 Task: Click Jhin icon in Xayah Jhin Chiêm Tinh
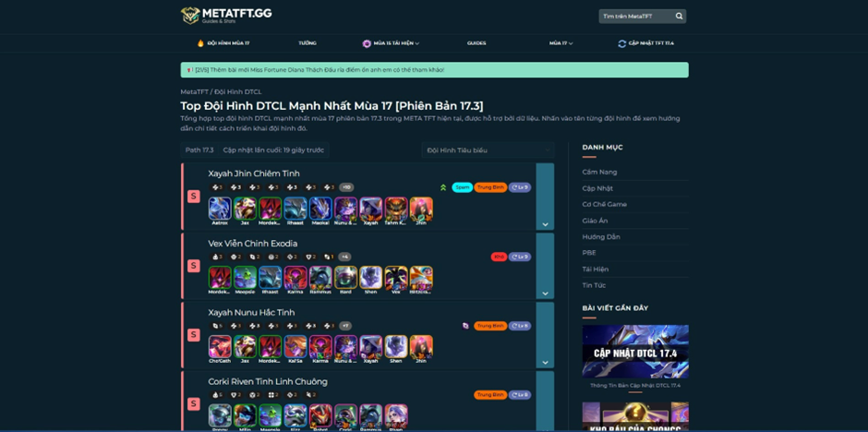421,209
